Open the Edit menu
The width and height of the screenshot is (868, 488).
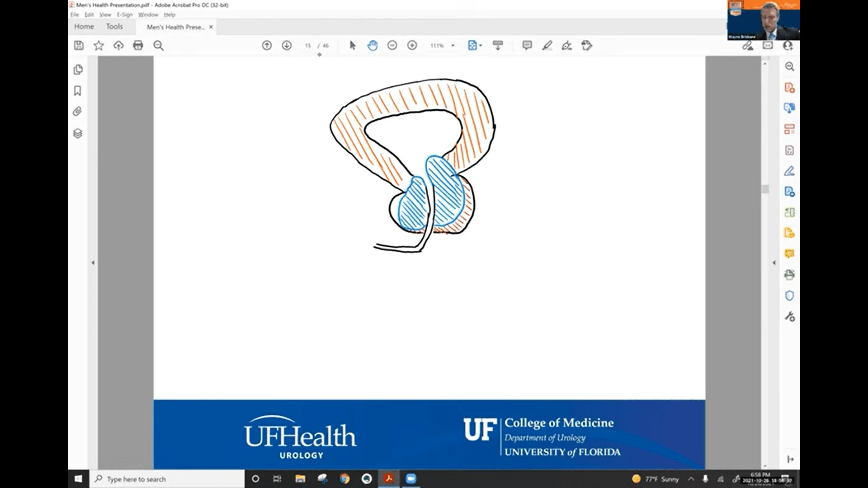89,14
